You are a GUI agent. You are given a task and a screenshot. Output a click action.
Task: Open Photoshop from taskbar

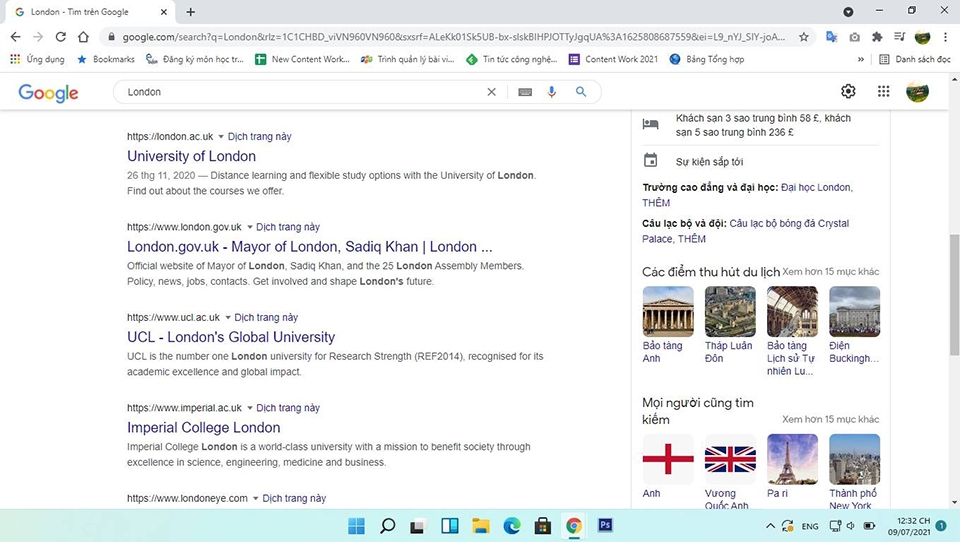[x=605, y=525]
